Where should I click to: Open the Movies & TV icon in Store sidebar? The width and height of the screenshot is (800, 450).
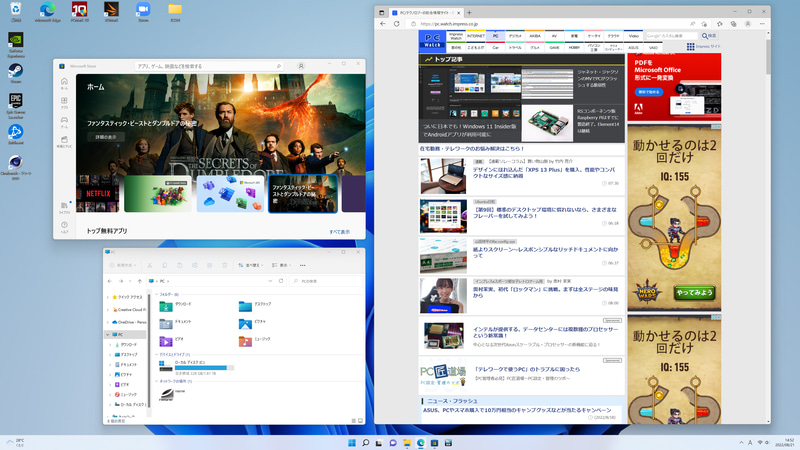point(64,139)
